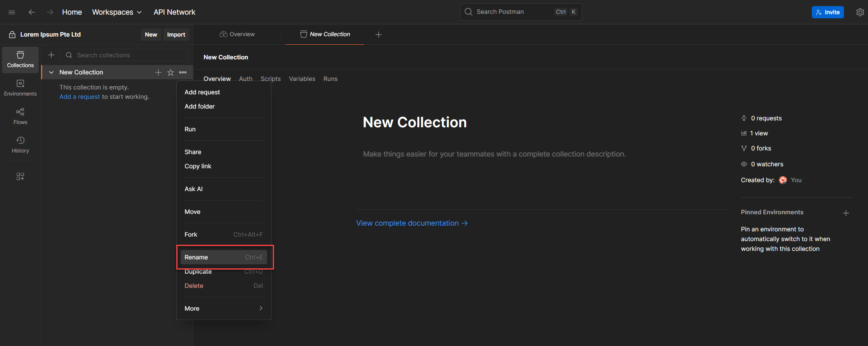Click the configure sidebar grid-plus icon
This screenshot has width=868, height=346.
pos(20,176)
